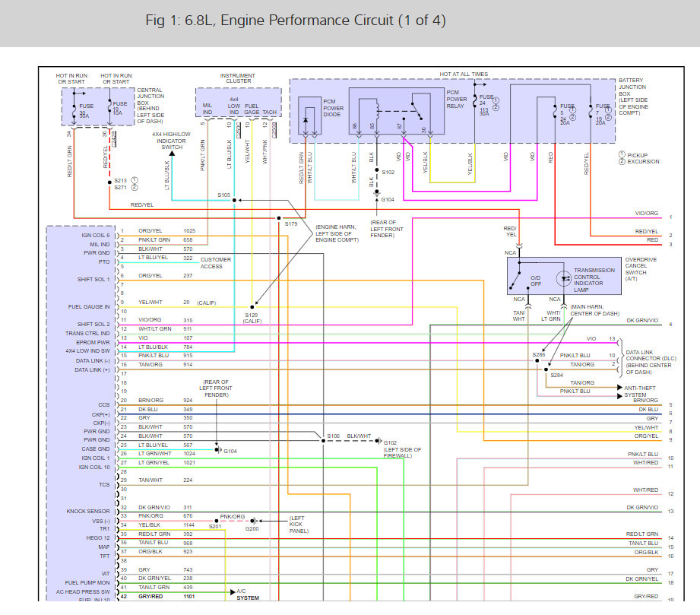Select the G102 ground label
This screenshot has height=615, width=700.
390,443
